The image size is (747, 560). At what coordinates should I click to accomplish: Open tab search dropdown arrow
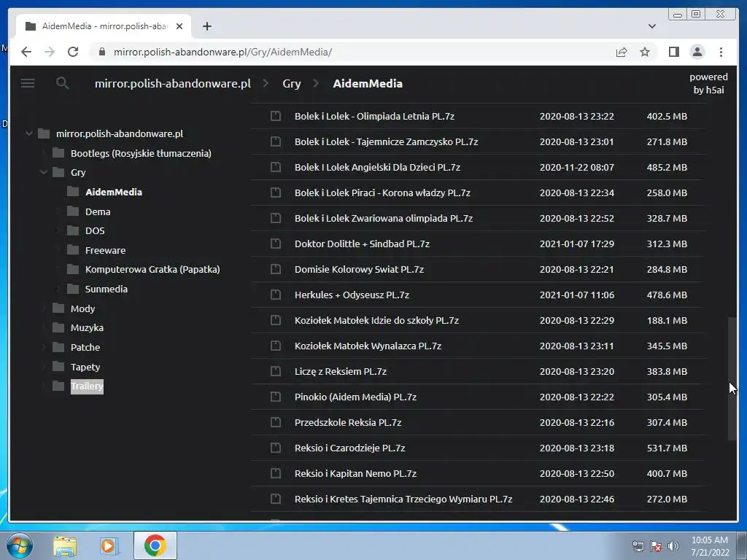(x=651, y=26)
